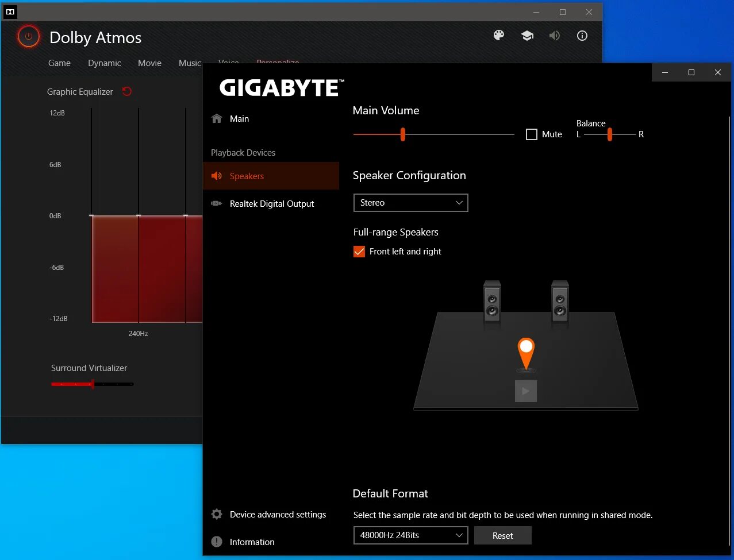Click the orange listener position pin
Screen dimensions: 734x560
pos(526,354)
